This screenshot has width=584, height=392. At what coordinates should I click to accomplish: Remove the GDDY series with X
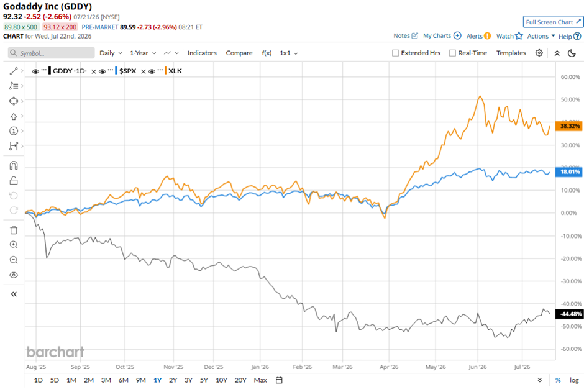pos(94,71)
